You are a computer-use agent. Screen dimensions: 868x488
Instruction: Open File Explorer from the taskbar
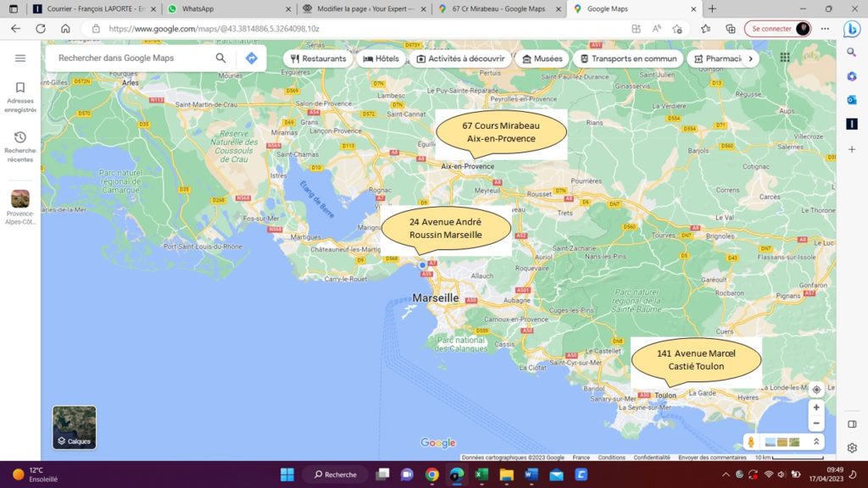coord(507,474)
